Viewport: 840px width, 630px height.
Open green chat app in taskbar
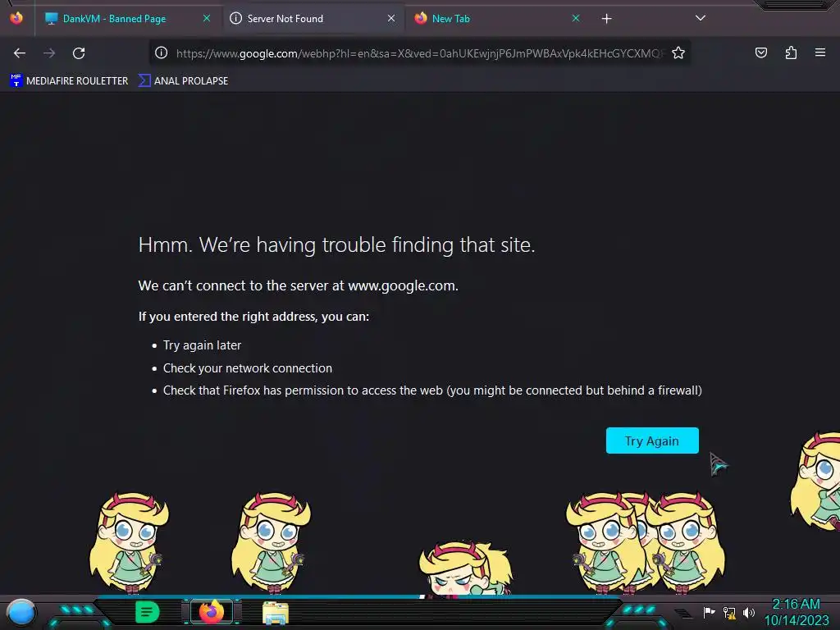tap(148, 612)
